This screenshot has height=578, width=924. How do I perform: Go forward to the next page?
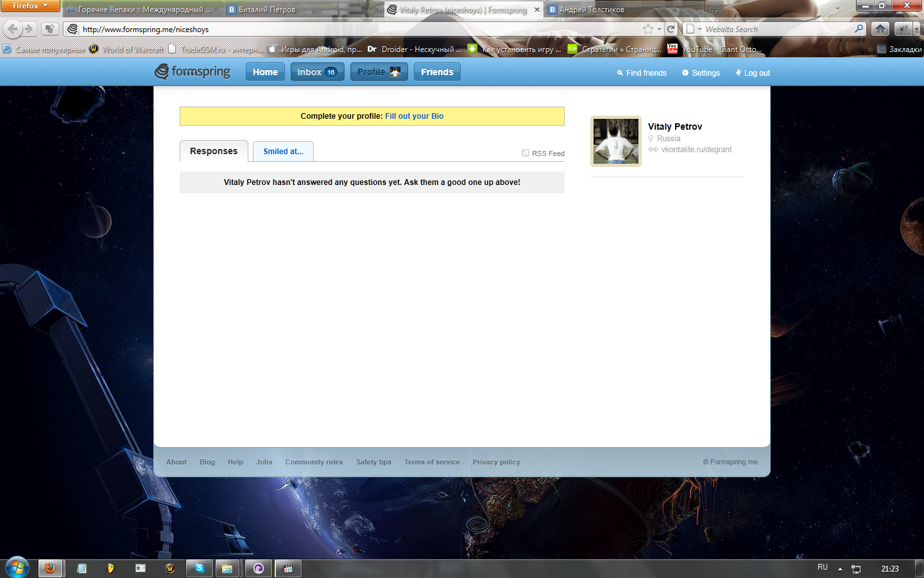[29, 29]
